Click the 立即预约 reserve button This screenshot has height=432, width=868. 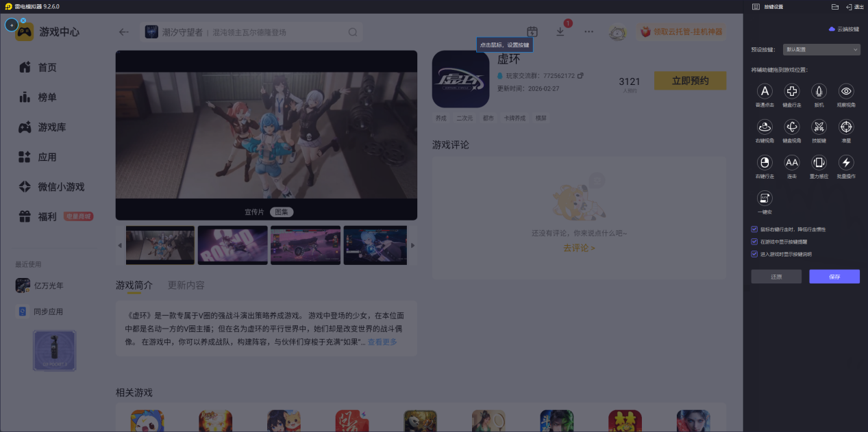[690, 81]
